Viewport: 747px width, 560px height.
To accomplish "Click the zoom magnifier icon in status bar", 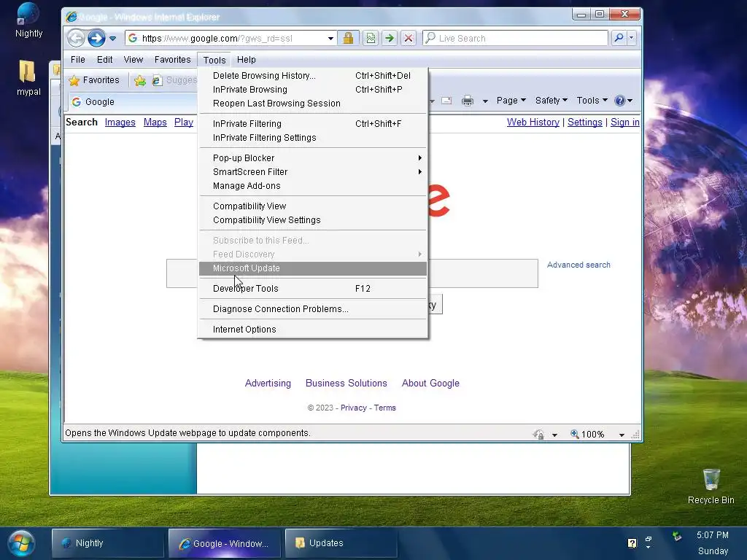I will point(575,434).
